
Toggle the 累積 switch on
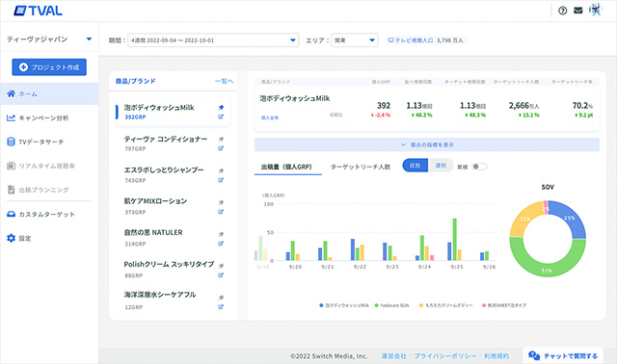coord(479,167)
